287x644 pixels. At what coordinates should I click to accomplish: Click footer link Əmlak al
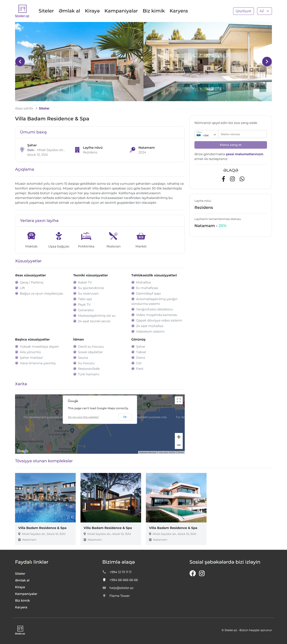pos(22,580)
